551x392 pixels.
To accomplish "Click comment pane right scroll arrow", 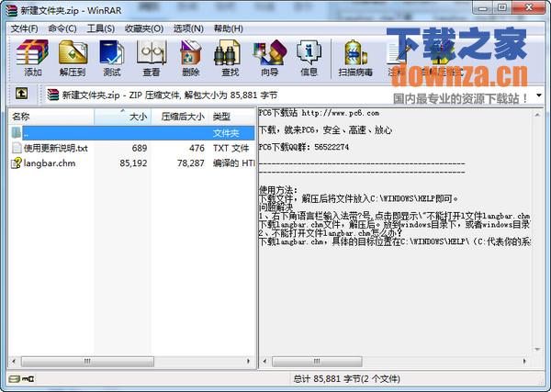I will pos(524,361).
